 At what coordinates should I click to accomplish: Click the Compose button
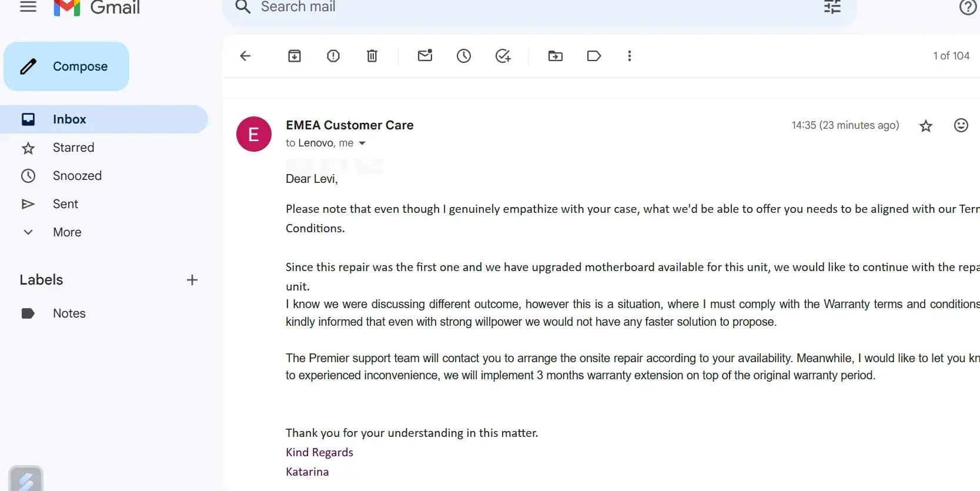pyautogui.click(x=66, y=66)
